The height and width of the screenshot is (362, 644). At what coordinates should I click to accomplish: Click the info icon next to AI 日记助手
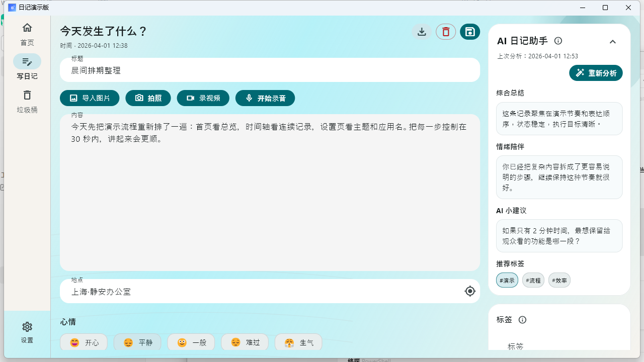pos(558,41)
